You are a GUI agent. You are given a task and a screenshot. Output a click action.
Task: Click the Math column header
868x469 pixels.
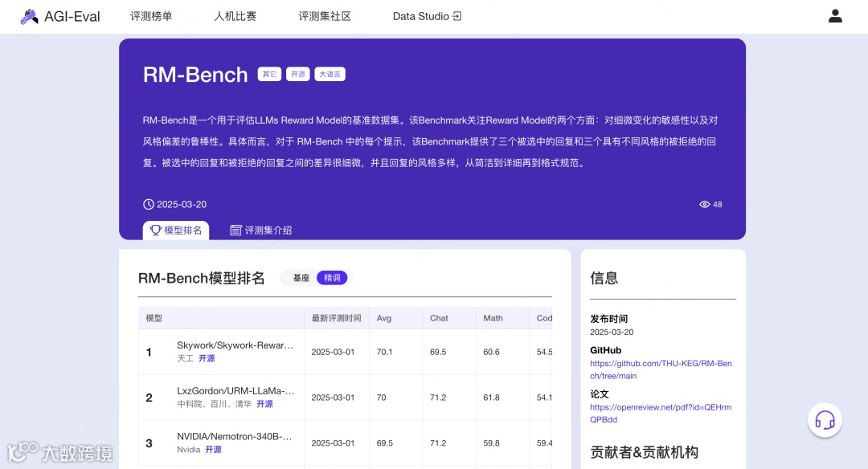click(493, 318)
